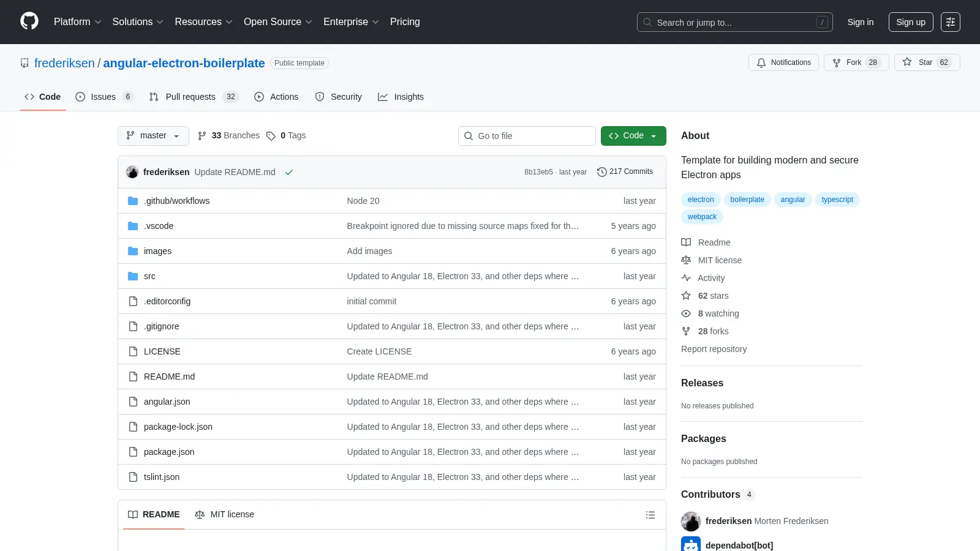Image resolution: width=980 pixels, height=551 pixels.
Task: Select the README tab in file viewer
Action: (154, 515)
